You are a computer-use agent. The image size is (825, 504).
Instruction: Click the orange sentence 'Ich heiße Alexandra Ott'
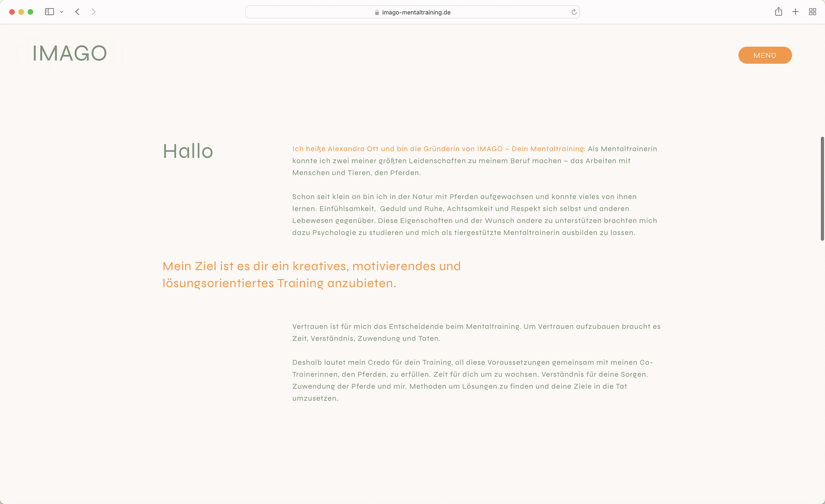[x=438, y=148]
